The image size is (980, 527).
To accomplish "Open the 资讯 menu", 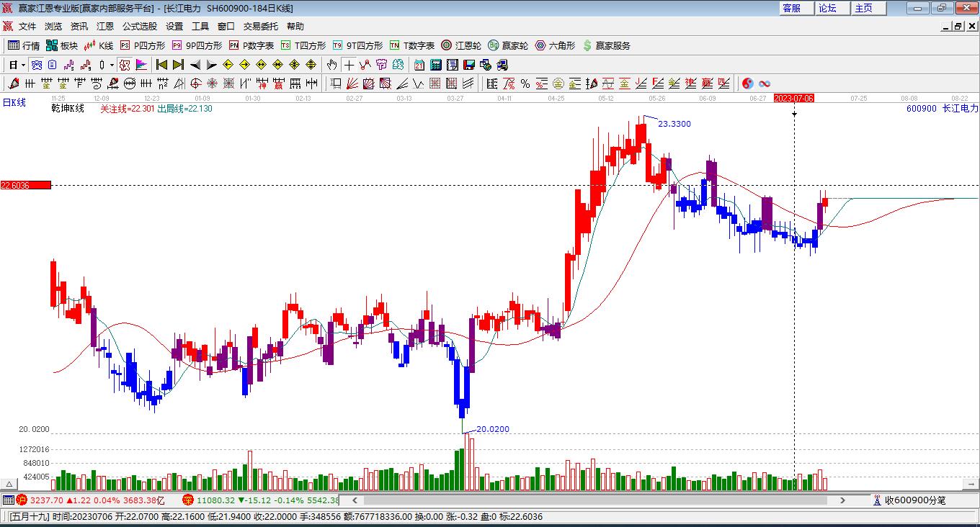I will click(79, 27).
